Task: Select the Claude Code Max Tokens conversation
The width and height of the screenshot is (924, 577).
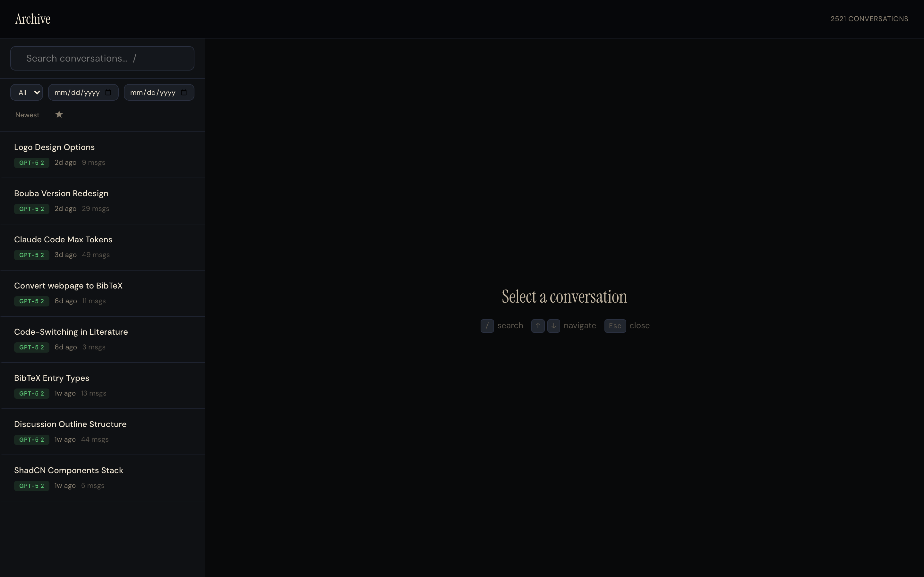Action: click(64, 239)
